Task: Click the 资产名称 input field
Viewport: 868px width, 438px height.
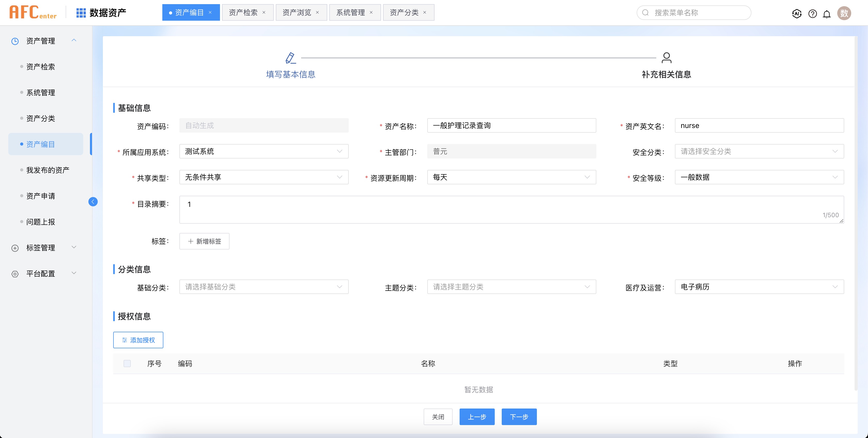Action: click(512, 125)
